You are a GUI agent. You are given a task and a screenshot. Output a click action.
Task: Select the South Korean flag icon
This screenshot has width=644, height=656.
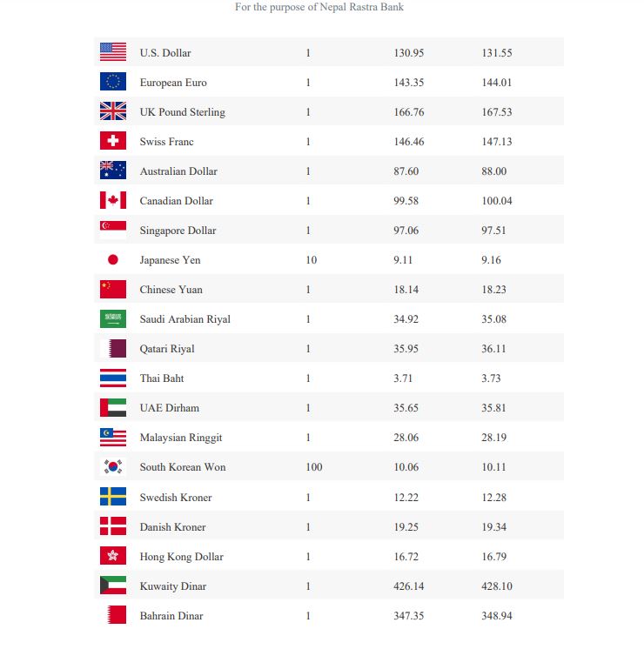coord(113,466)
